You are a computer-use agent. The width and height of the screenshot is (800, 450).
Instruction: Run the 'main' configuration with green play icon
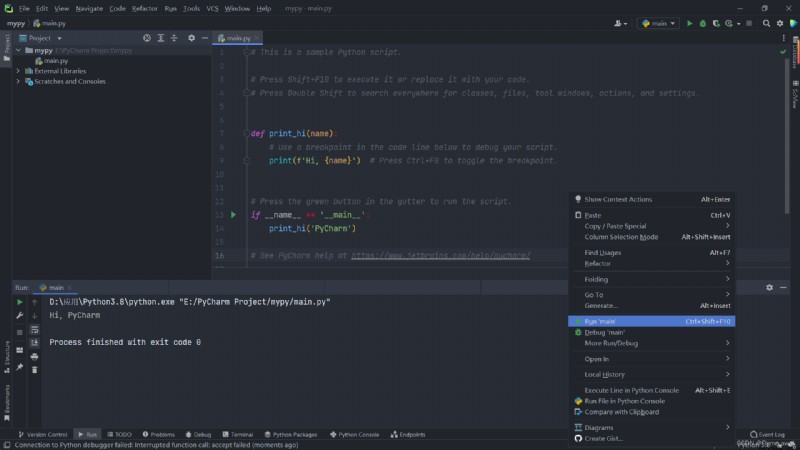(689, 23)
